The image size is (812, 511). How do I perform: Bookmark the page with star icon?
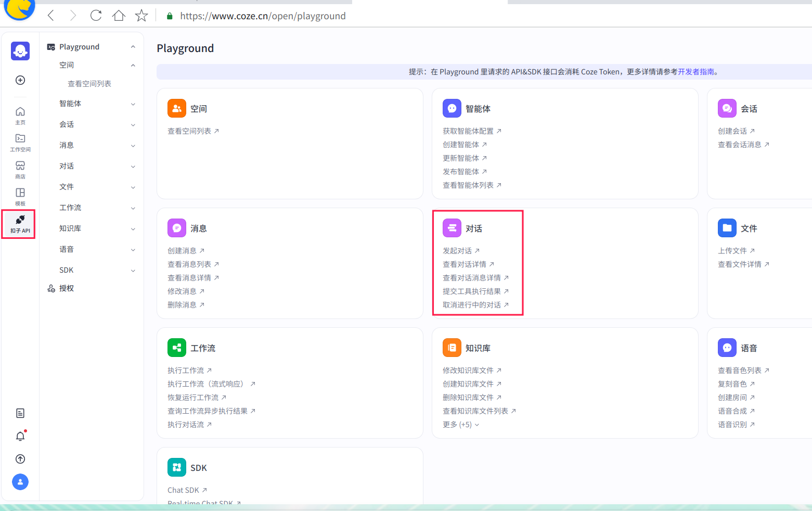pos(141,16)
